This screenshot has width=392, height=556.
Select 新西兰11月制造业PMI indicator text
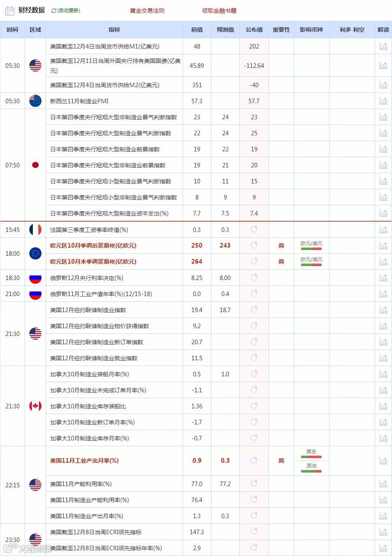click(x=79, y=101)
